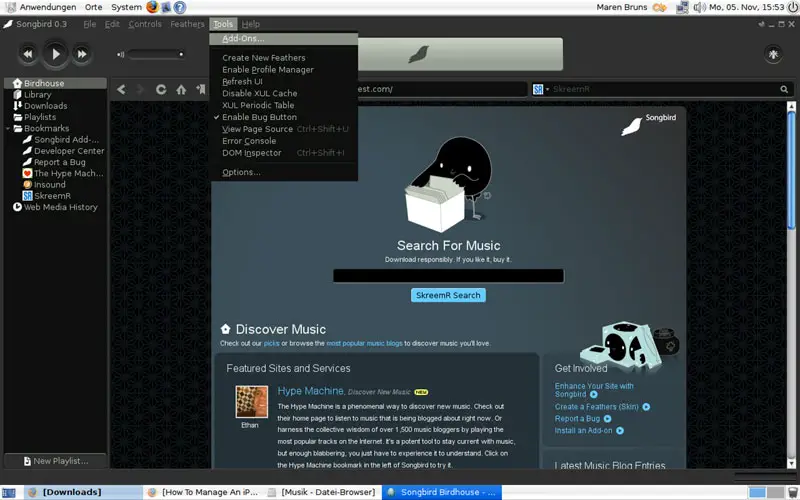Start playback with the play button
Image resolution: width=800 pixels, height=500 pixels.
tap(55, 54)
